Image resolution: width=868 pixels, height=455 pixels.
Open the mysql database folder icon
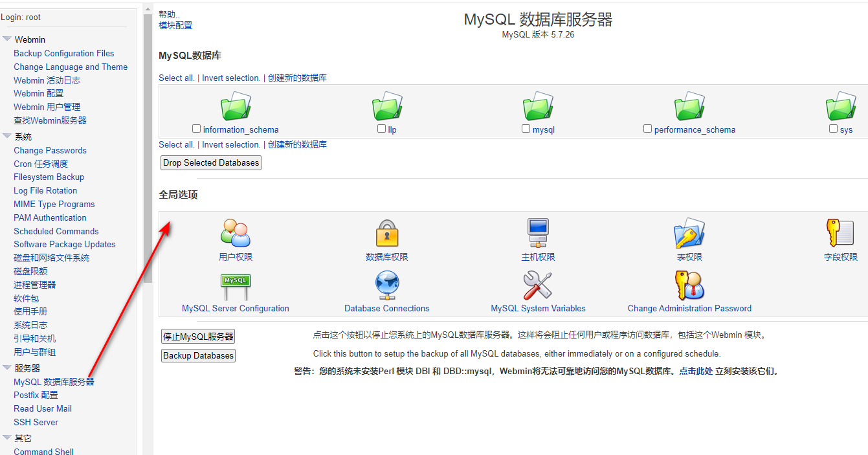pyautogui.click(x=539, y=106)
